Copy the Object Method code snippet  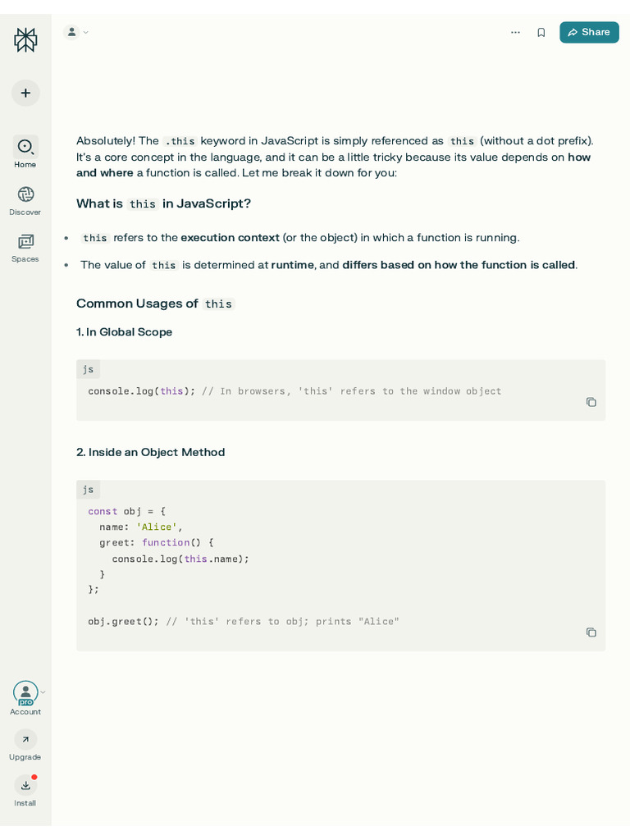tap(591, 632)
